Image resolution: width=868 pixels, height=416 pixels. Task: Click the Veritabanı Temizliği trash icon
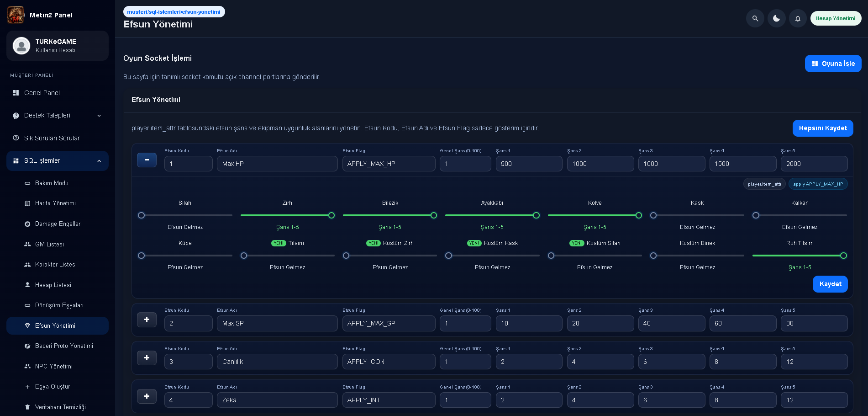coord(27,407)
